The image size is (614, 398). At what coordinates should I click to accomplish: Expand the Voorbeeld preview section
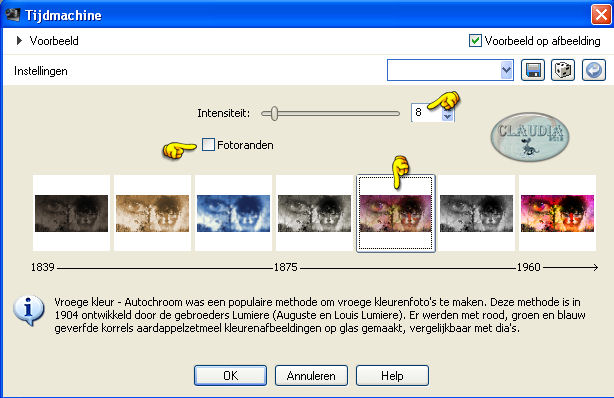19,41
